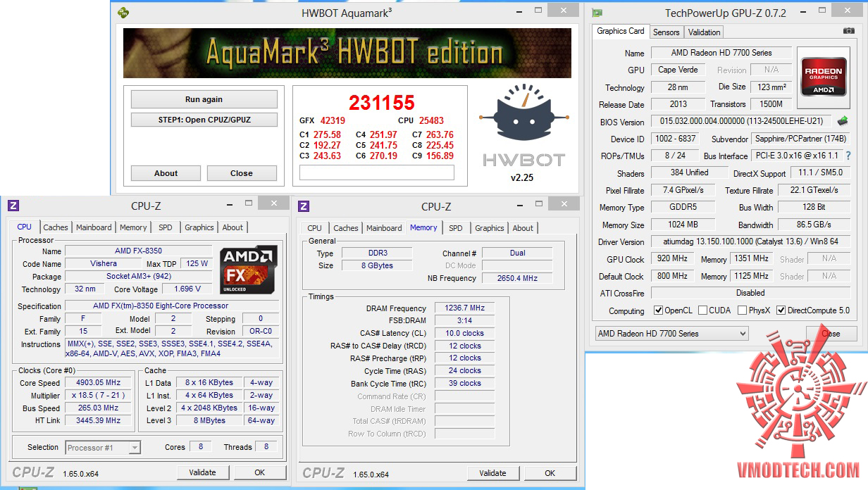
Task: Click the Default Clock 800 MHz value
Action: click(671, 276)
